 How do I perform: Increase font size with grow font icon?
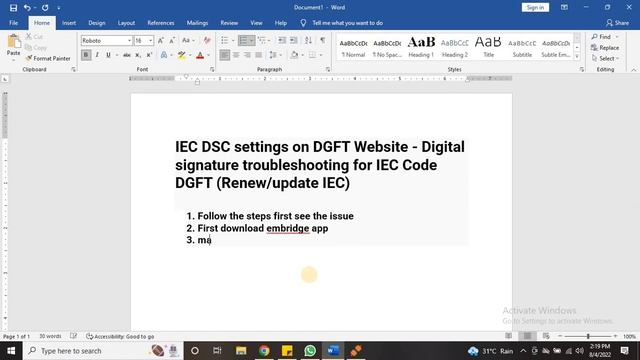coord(161,40)
